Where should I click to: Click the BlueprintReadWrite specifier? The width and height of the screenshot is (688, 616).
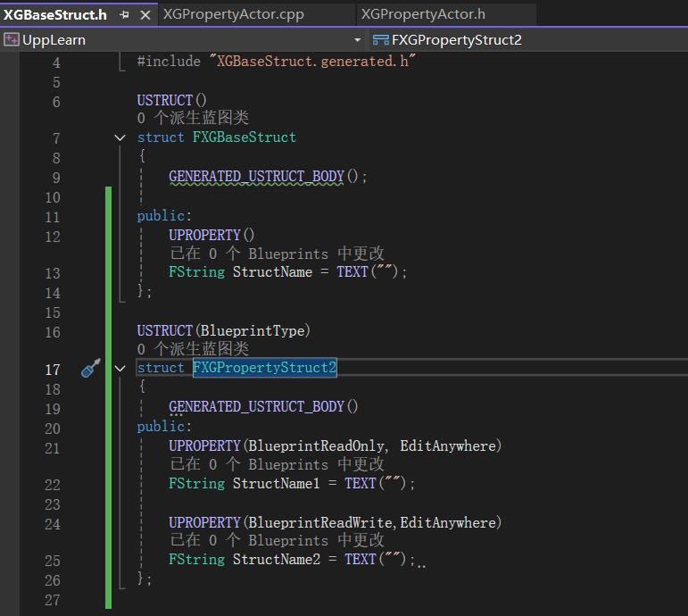click(320, 522)
